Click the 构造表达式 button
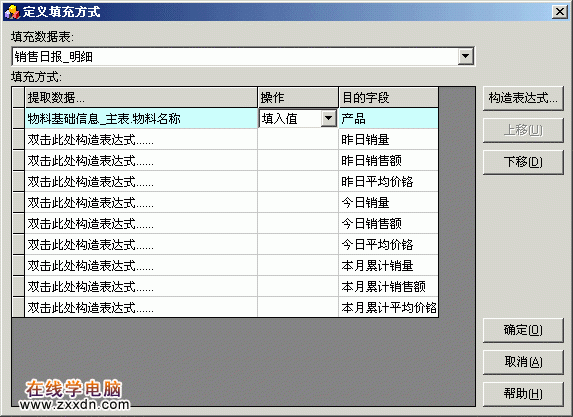Viewport: 573px width, 417px height. point(523,98)
